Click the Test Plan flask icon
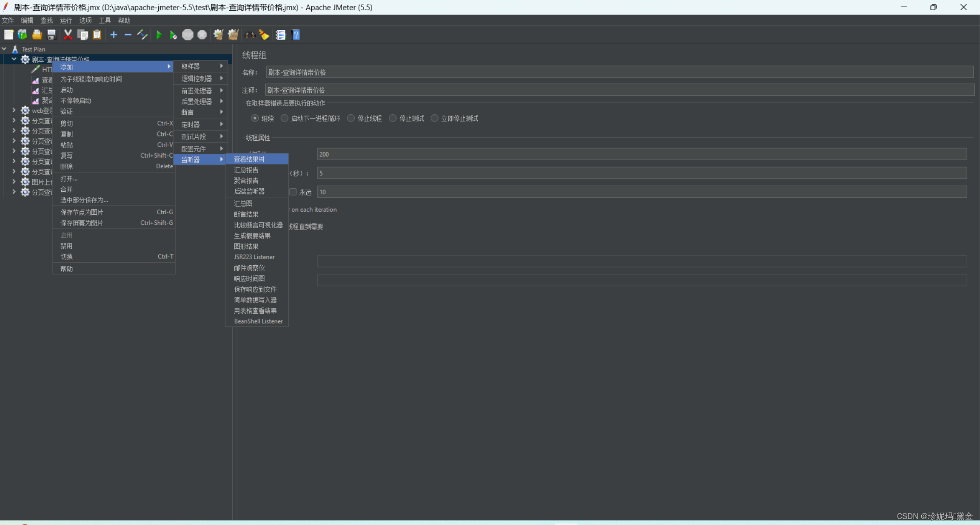 (15, 49)
